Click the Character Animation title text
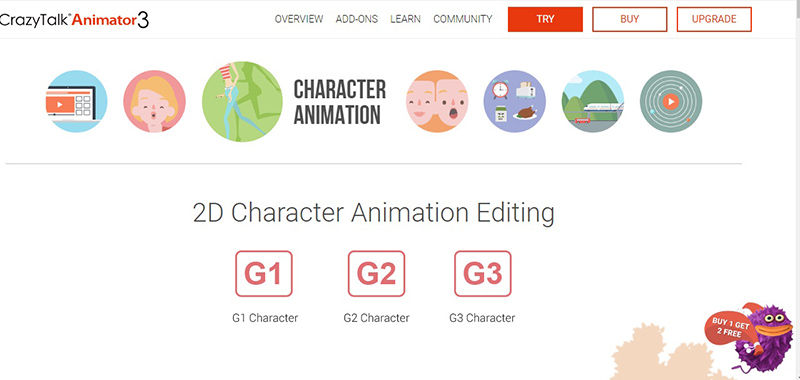The height and width of the screenshot is (380, 800). tap(340, 102)
